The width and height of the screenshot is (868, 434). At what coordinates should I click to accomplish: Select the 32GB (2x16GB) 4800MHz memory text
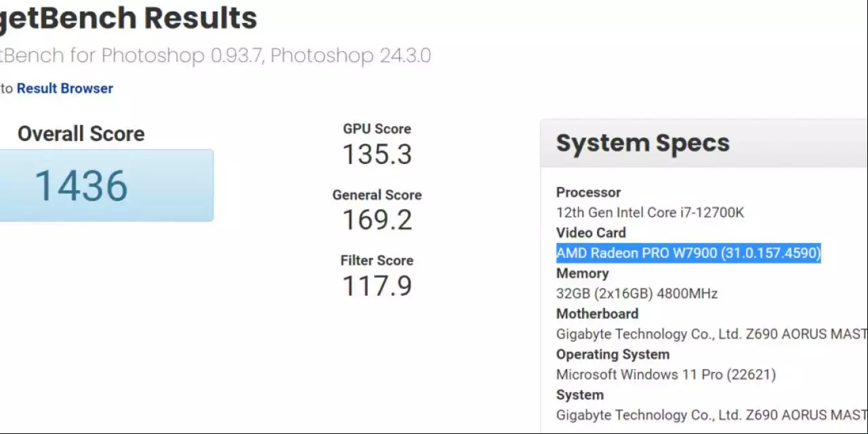tap(637, 294)
